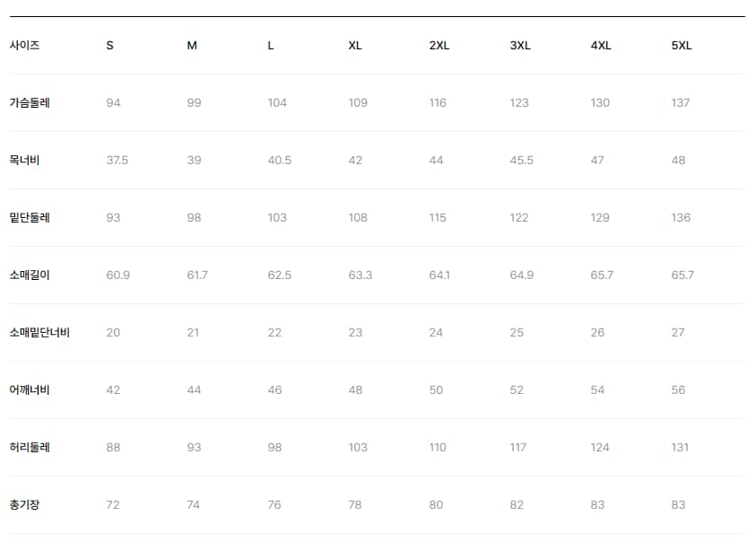This screenshot has height=542, width=756.
Task: Click the 104 chest value for L
Action: 277,103
